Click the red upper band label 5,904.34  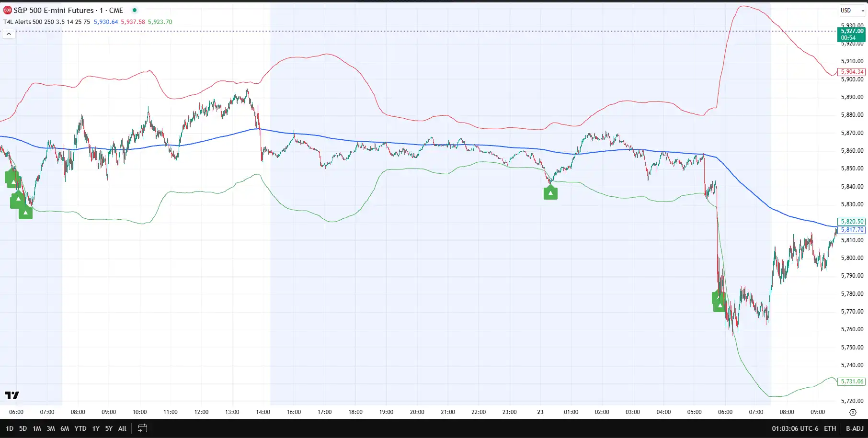852,72
